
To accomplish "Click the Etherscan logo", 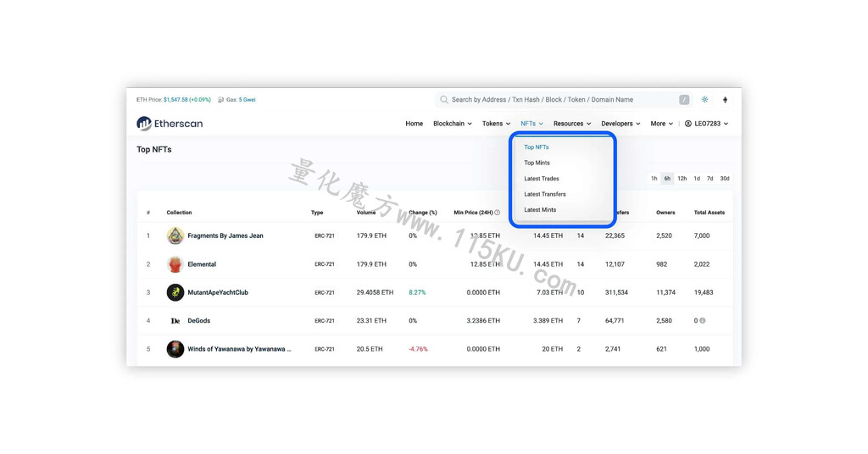I will click(170, 124).
